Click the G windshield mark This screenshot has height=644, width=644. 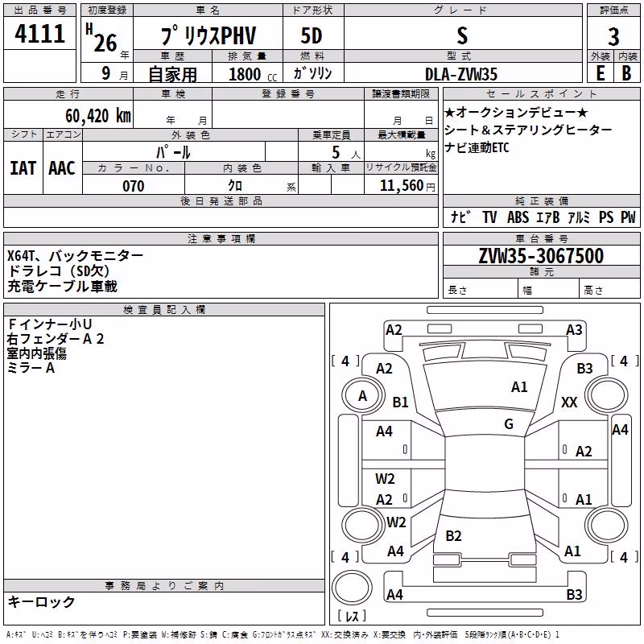(x=509, y=423)
